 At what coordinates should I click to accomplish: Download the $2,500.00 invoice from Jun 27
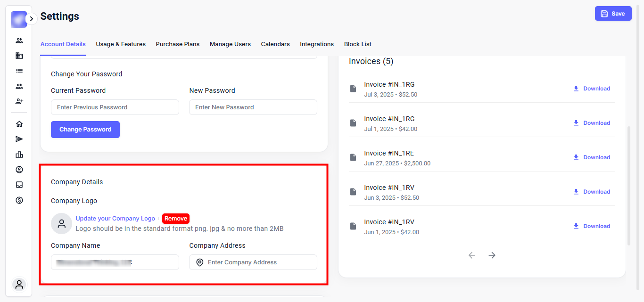coord(592,157)
